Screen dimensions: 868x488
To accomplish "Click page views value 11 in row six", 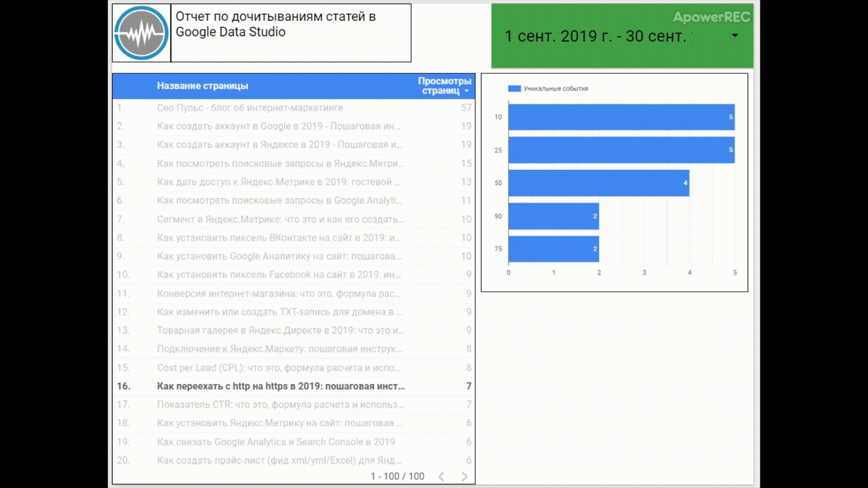I will pos(466,200).
